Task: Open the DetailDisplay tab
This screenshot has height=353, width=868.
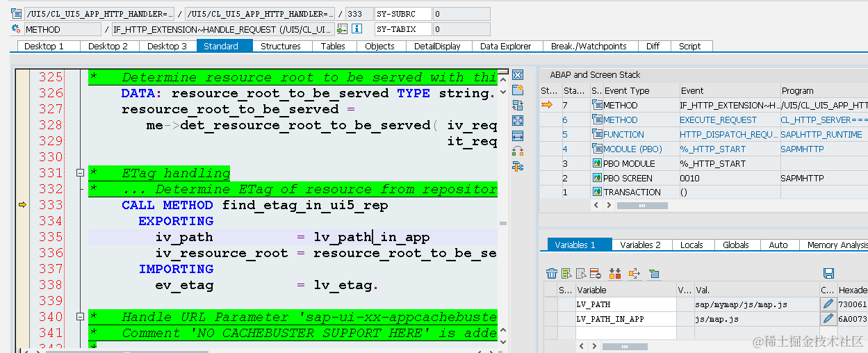Action: point(437,46)
